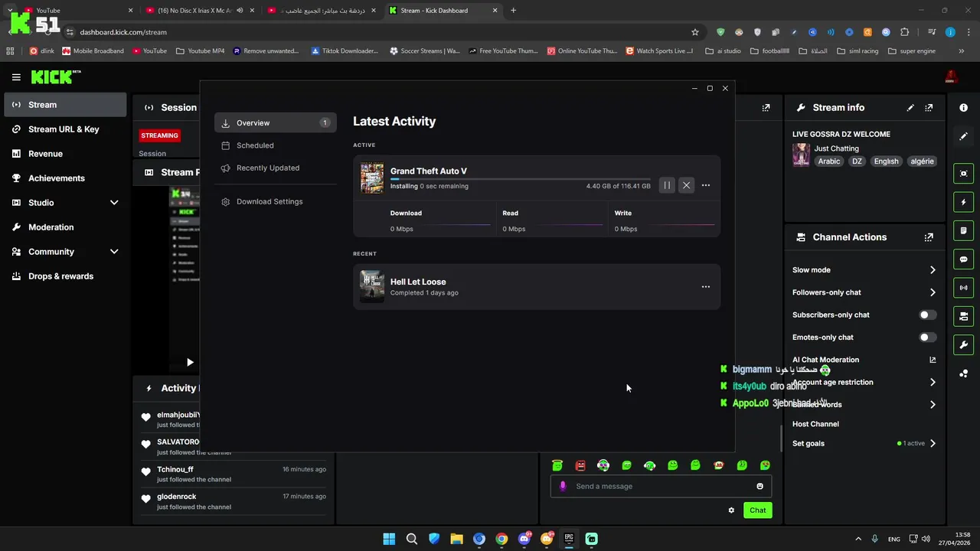Click the broadcast signal icon in the right rail
The width and height of the screenshot is (980, 551).
point(963,288)
